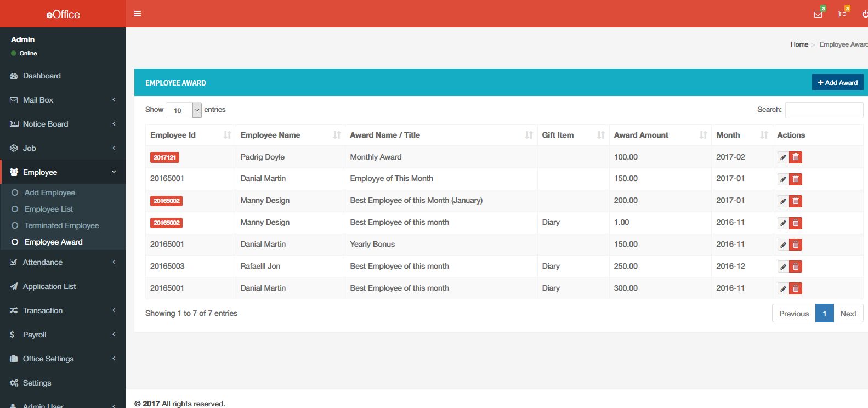This screenshot has height=408, width=868.
Task: Edit Rafaelll Jon's award entry
Action: coord(783,267)
